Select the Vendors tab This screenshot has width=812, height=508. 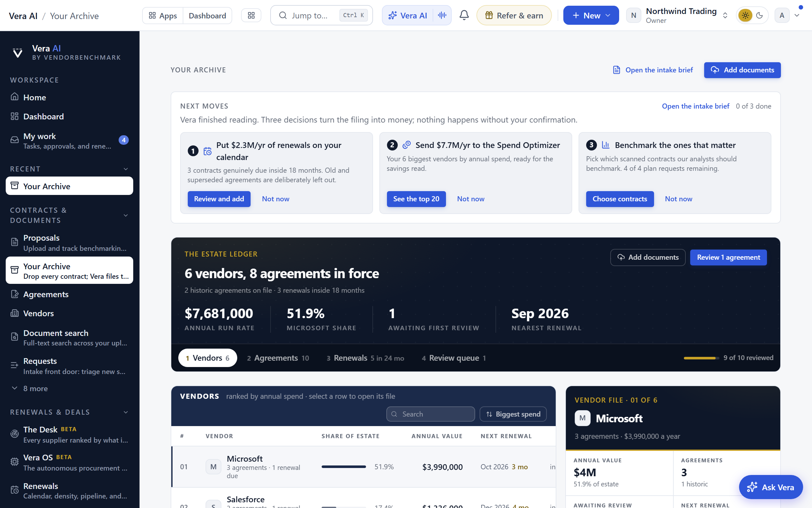tap(208, 358)
